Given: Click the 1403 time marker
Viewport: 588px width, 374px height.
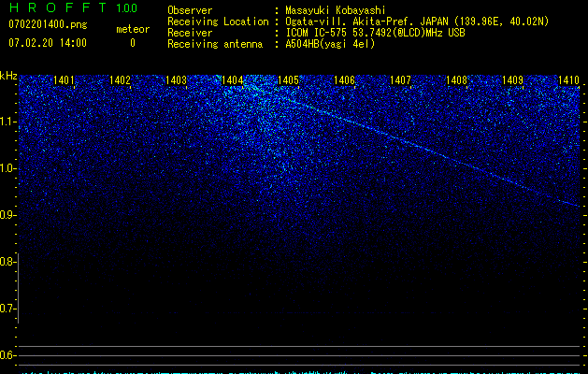Looking at the screenshot, I should click(176, 79).
